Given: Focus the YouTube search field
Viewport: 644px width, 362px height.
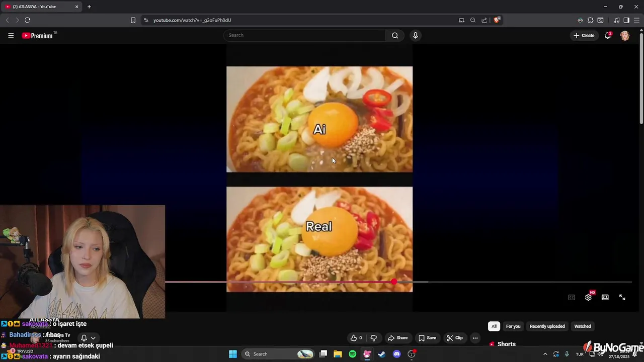Looking at the screenshot, I should 304,35.
